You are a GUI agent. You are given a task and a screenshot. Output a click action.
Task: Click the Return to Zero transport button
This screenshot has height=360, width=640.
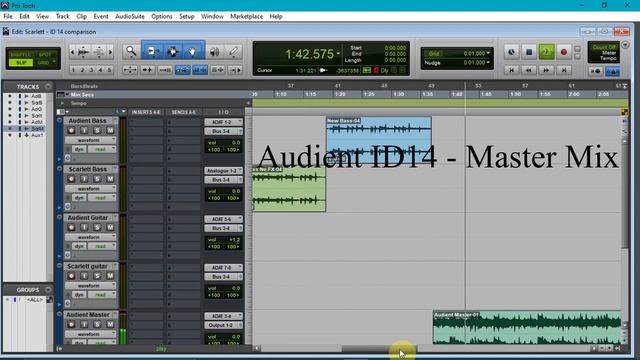[511, 70]
